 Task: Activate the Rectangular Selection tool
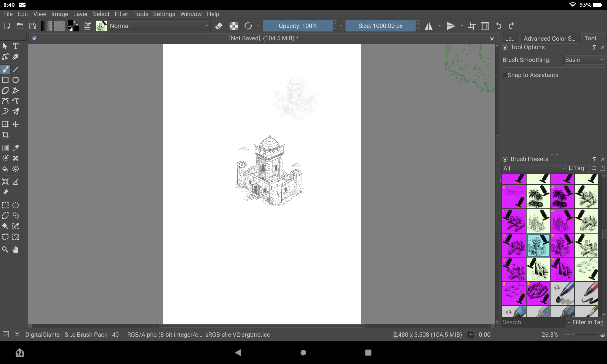pos(5,205)
